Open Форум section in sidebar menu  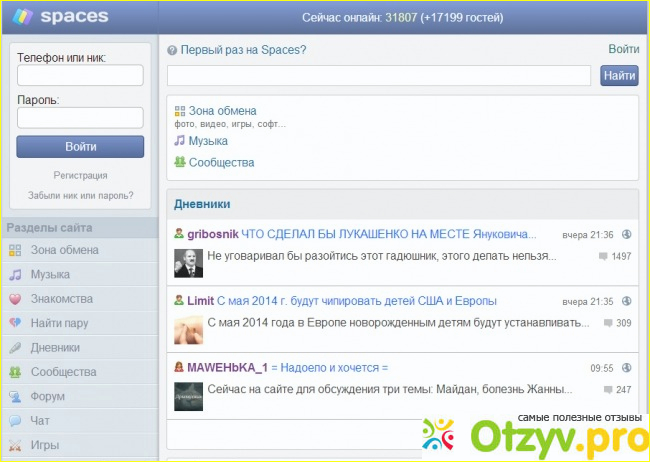coord(47,396)
